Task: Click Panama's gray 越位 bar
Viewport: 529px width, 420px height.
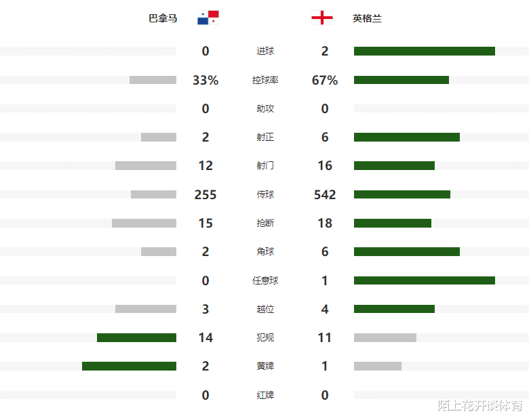Action: point(146,309)
